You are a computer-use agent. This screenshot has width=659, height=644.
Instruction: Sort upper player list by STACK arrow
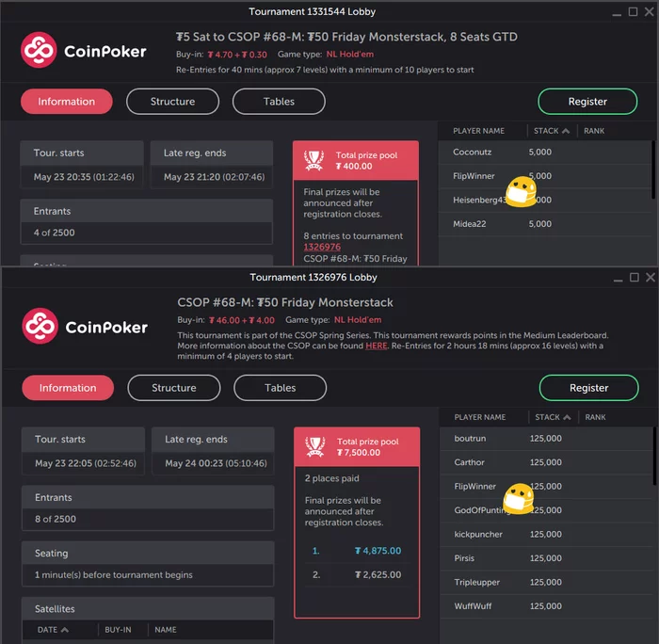pyautogui.click(x=566, y=131)
